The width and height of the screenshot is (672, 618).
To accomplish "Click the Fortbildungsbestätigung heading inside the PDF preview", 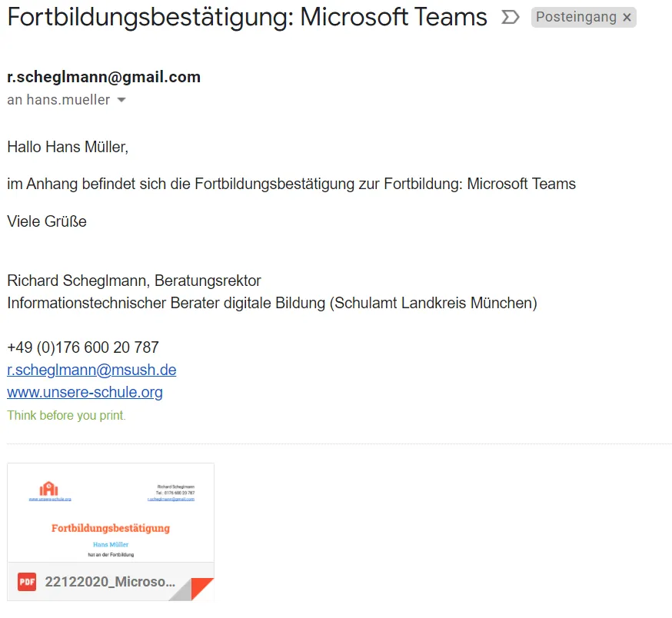I will [x=111, y=528].
